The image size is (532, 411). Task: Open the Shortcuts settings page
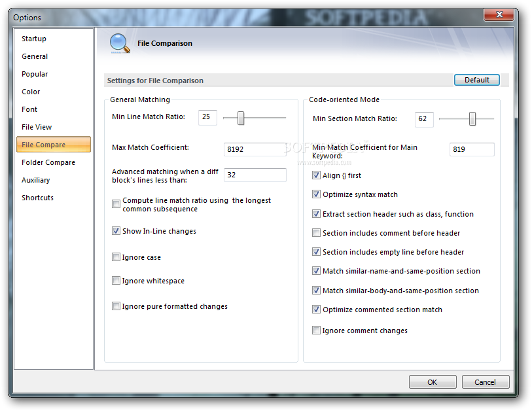point(38,198)
